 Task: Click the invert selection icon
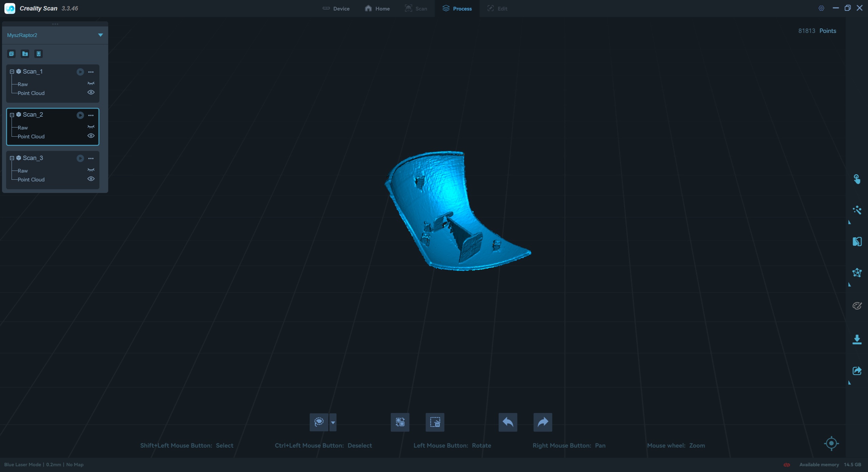(x=400, y=422)
